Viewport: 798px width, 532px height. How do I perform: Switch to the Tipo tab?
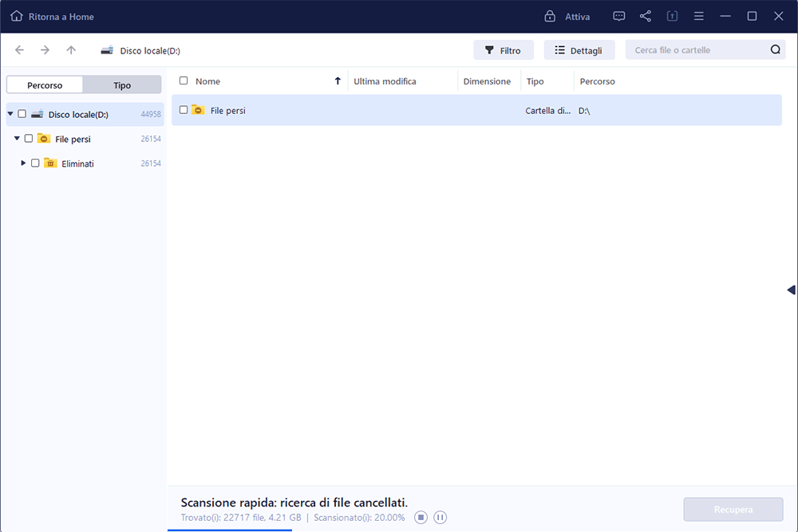[x=122, y=85]
